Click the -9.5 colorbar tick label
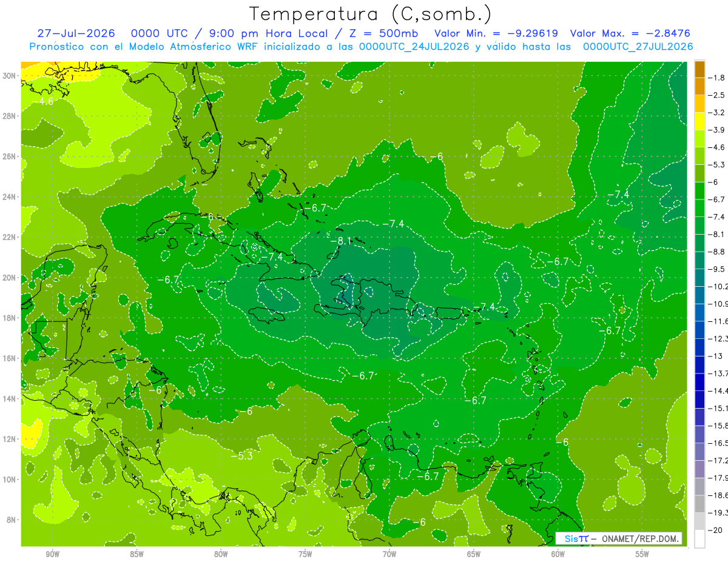 tap(716, 269)
